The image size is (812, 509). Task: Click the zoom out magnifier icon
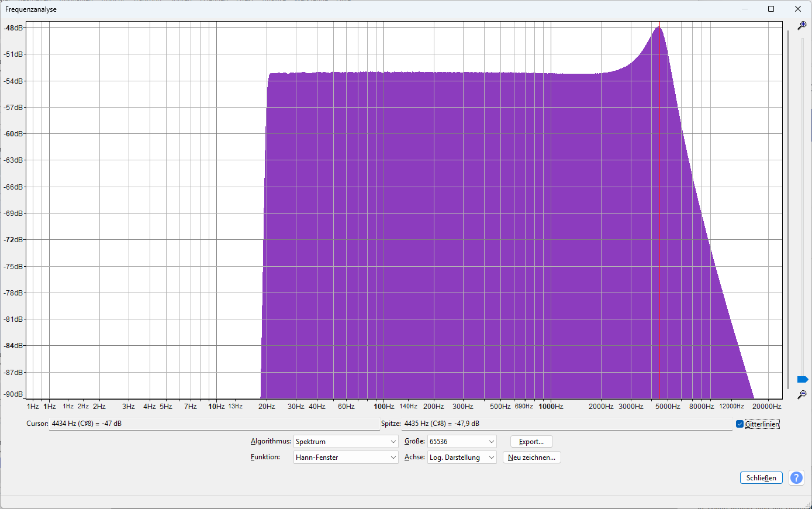801,395
